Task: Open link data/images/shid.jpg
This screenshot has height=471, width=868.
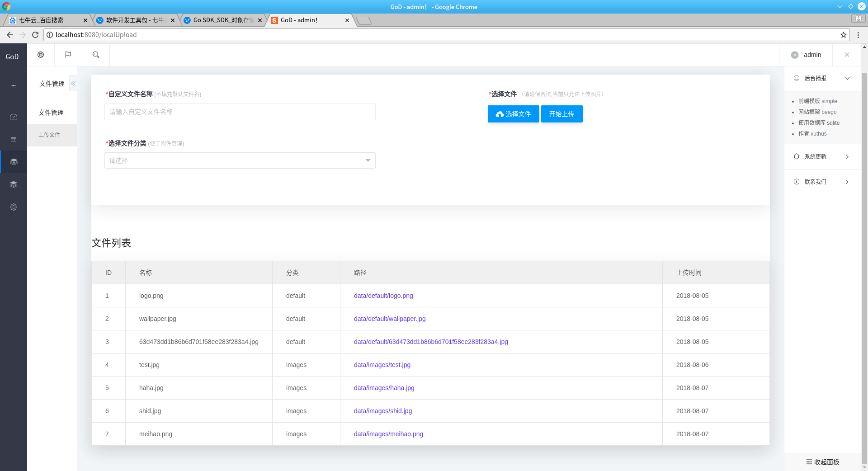Action: pos(383,411)
